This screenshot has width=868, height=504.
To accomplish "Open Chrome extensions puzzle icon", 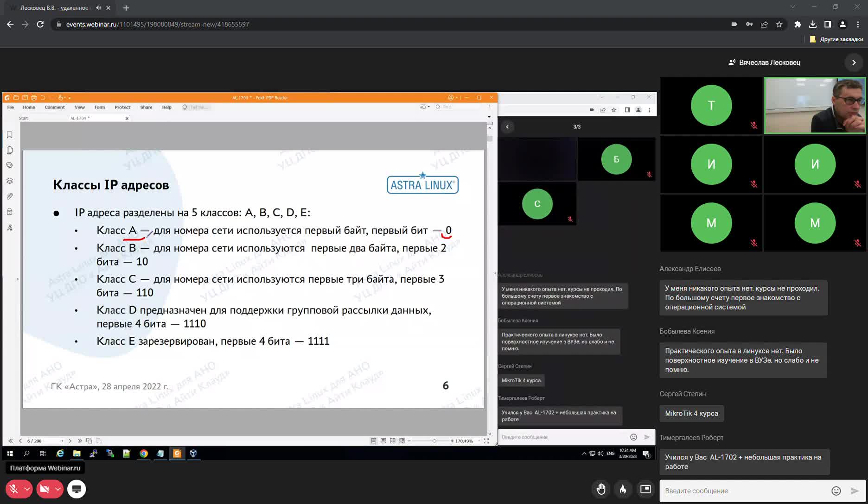I will tap(798, 24).
